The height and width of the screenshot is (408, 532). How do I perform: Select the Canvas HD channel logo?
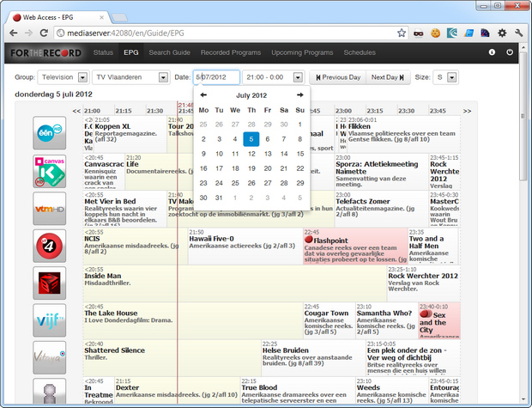coord(50,171)
